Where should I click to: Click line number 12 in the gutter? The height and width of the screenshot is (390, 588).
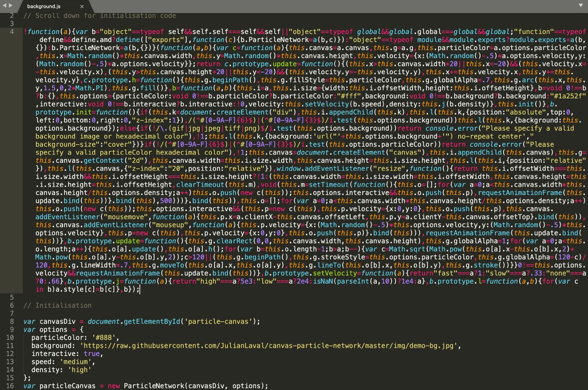10,354
